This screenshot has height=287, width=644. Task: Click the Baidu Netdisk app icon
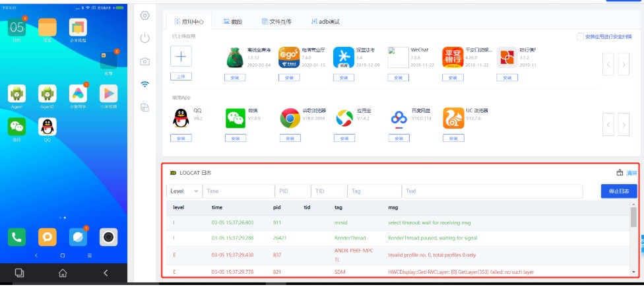399,119
